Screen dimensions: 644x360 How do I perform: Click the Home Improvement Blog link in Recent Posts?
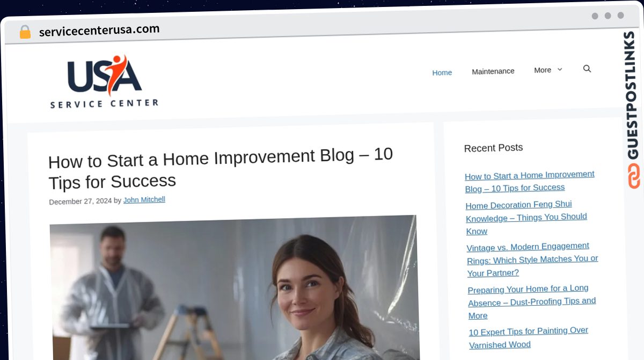tap(529, 181)
